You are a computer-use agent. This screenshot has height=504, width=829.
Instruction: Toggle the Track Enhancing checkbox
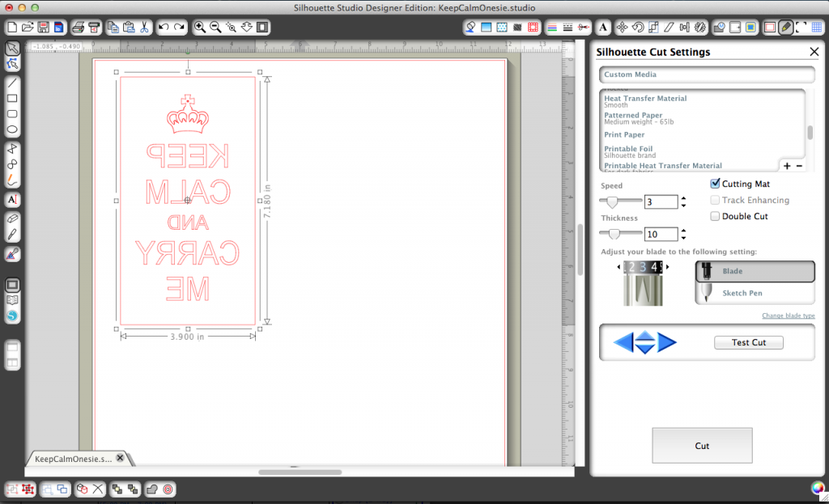pyautogui.click(x=715, y=200)
